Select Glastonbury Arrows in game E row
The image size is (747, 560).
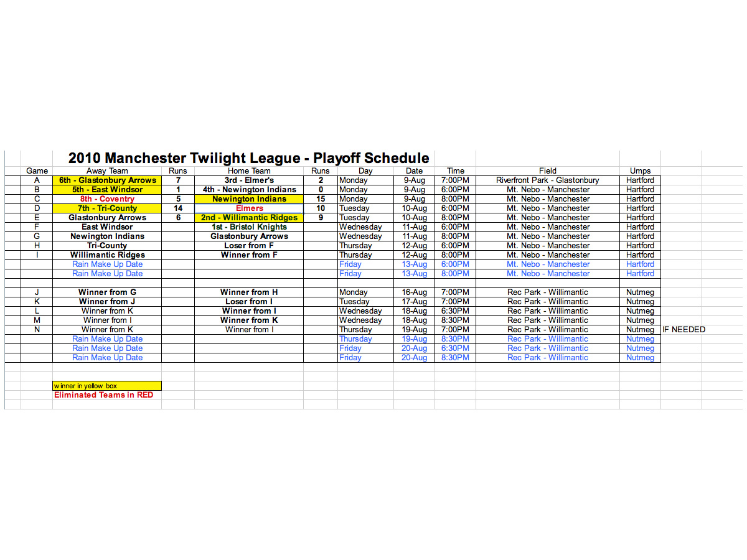coord(107,217)
